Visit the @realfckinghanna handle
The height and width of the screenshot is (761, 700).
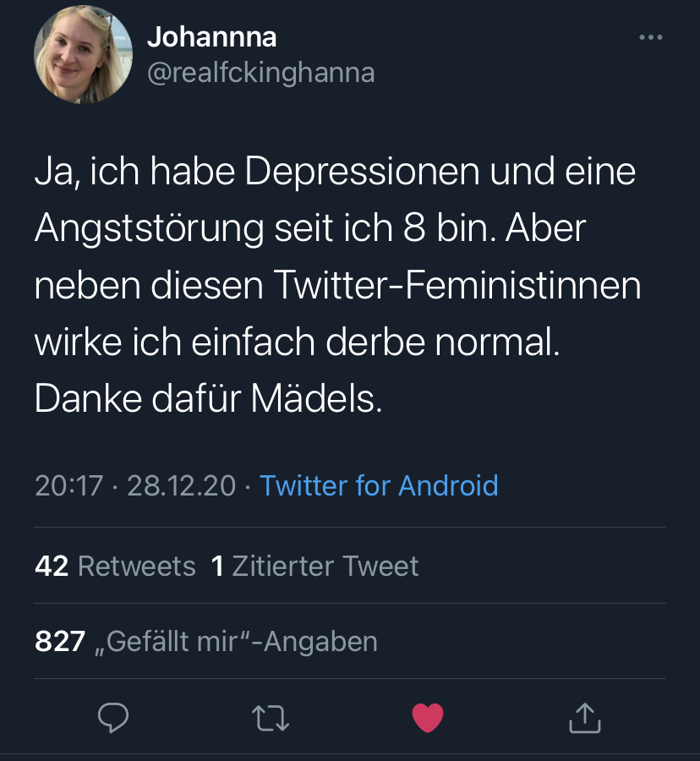(260, 73)
